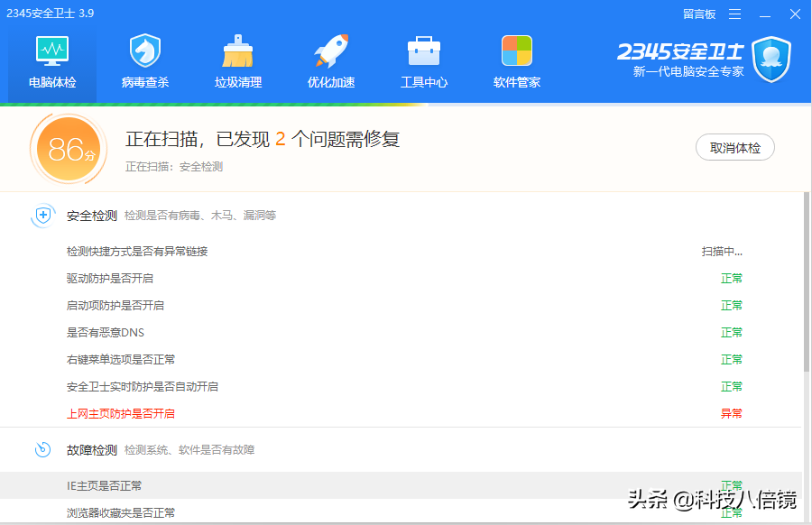Click the 故障检测 circular section icon
812x525 pixels.
[x=42, y=449]
